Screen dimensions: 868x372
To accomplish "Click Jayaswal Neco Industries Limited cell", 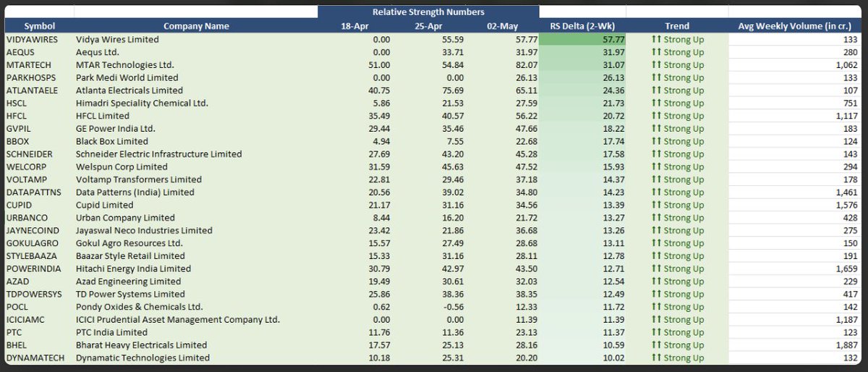I will coord(145,230).
